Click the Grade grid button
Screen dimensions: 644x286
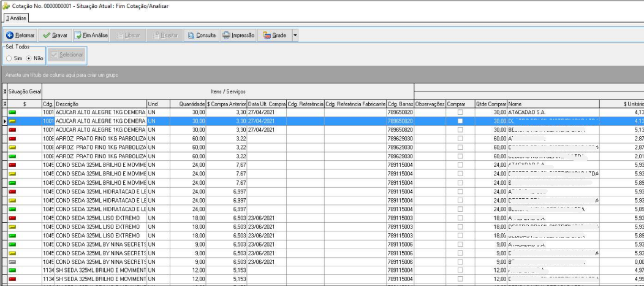point(275,36)
